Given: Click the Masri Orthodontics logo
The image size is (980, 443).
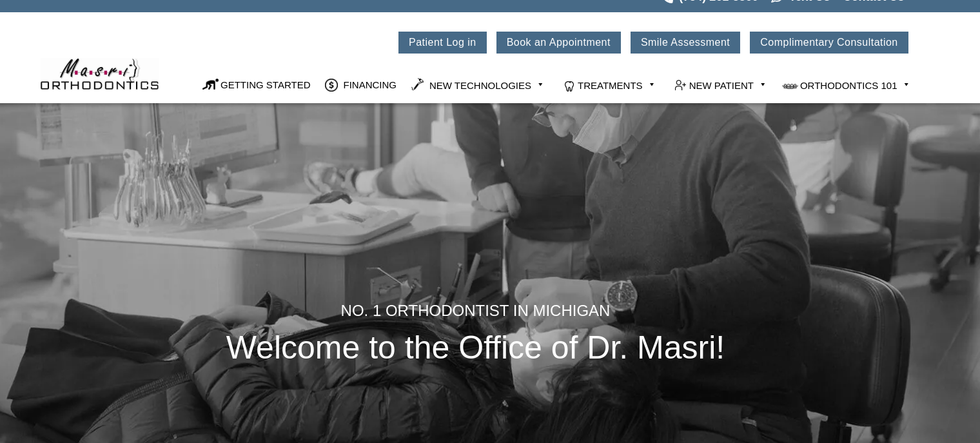Looking at the screenshot, I should (x=99, y=75).
